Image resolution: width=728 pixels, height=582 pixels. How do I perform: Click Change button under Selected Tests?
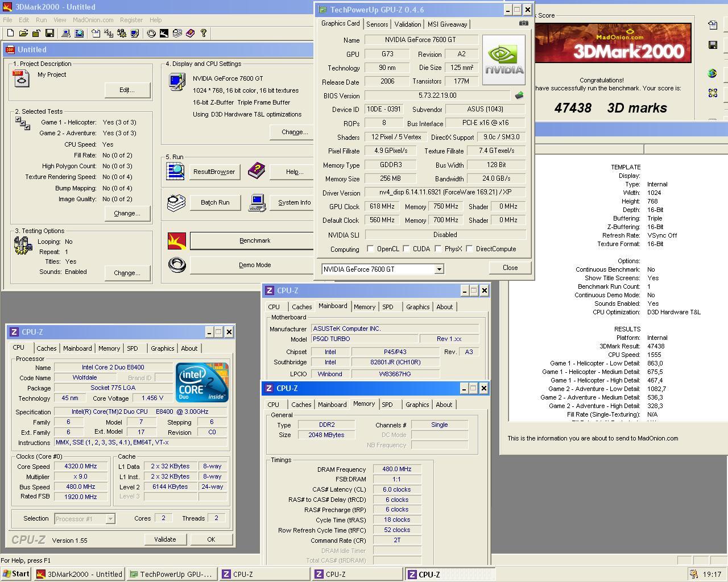click(x=127, y=213)
